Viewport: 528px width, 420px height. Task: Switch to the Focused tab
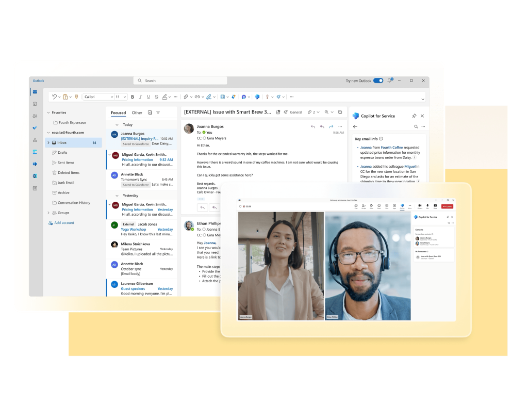coord(119,112)
